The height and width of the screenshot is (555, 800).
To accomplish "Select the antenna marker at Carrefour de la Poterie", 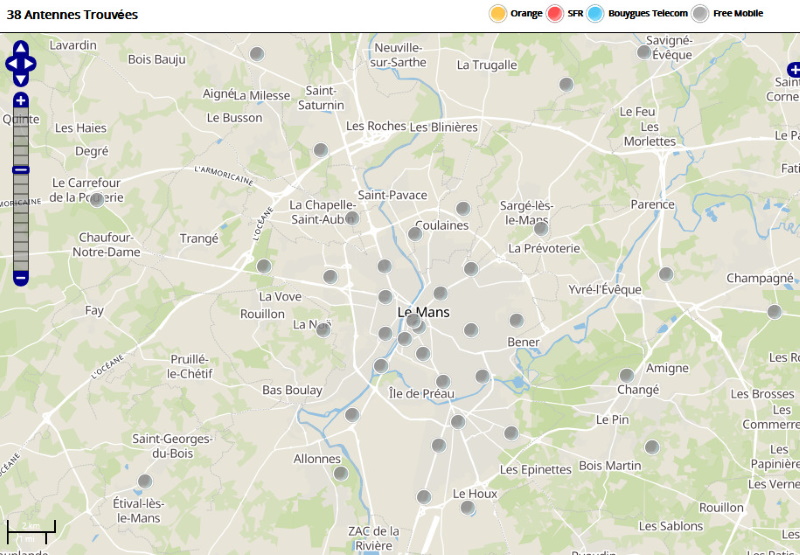I will coord(97,200).
